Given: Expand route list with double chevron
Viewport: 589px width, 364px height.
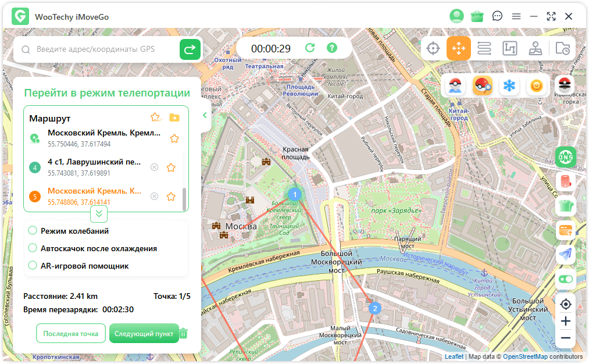Looking at the screenshot, I should tap(99, 214).
